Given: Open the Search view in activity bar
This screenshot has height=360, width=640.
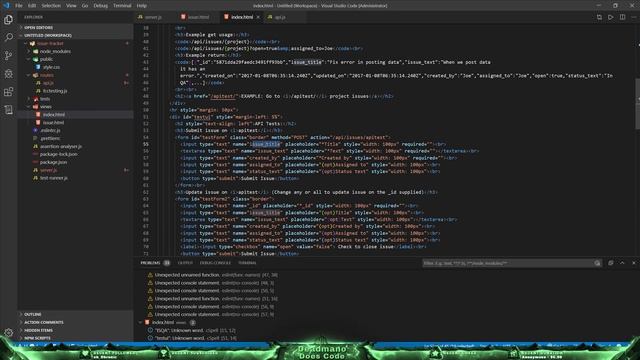Looking at the screenshot, I should click(8, 38).
